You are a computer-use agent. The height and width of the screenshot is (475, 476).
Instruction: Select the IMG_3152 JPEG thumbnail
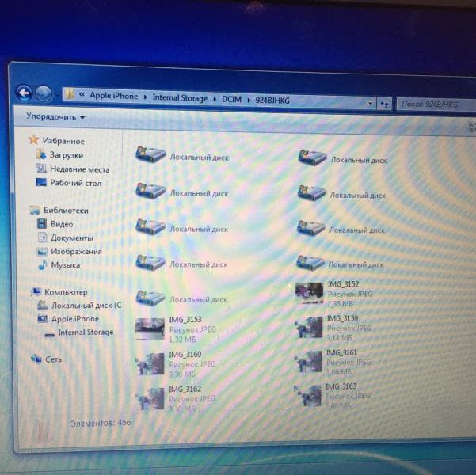309,292
